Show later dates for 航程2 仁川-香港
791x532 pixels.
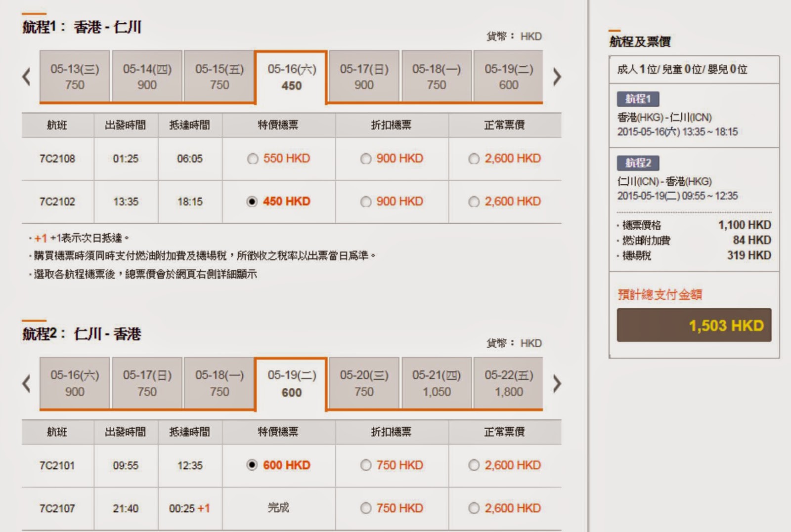pyautogui.click(x=557, y=383)
